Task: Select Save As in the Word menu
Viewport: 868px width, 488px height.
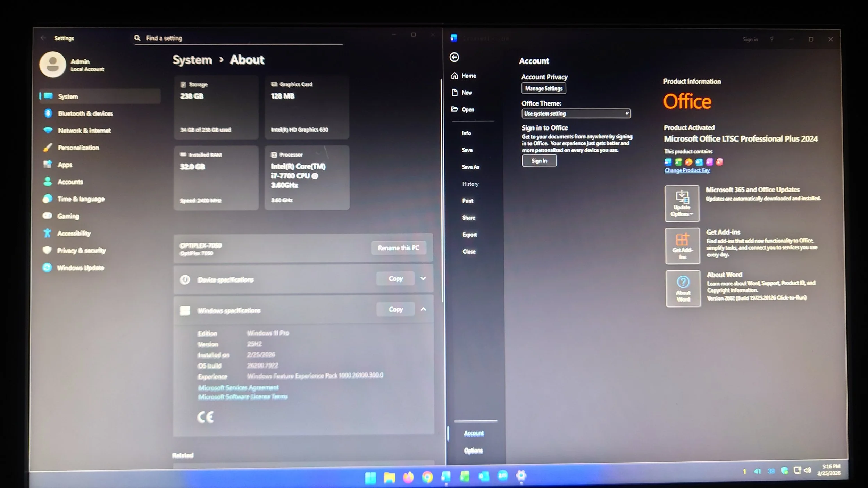Action: pyautogui.click(x=470, y=167)
